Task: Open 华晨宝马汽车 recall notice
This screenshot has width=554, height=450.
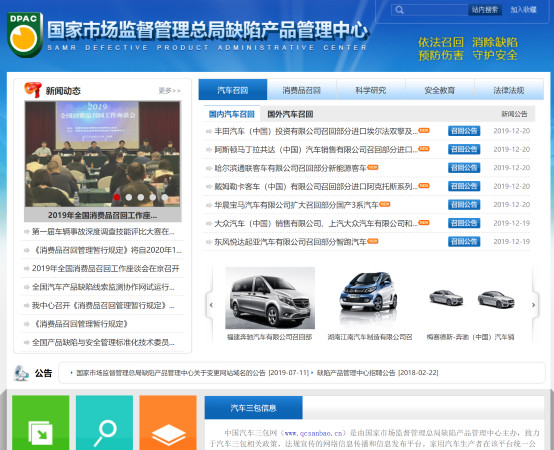Action: click(296, 205)
